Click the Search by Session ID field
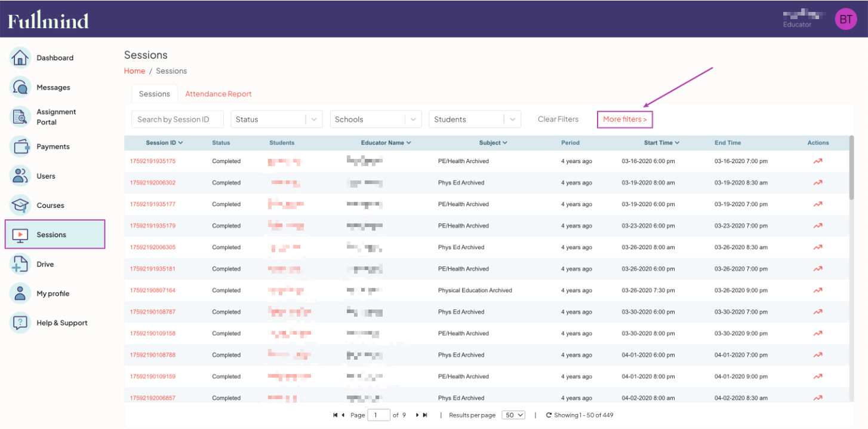The height and width of the screenshot is (429, 868). tap(177, 119)
